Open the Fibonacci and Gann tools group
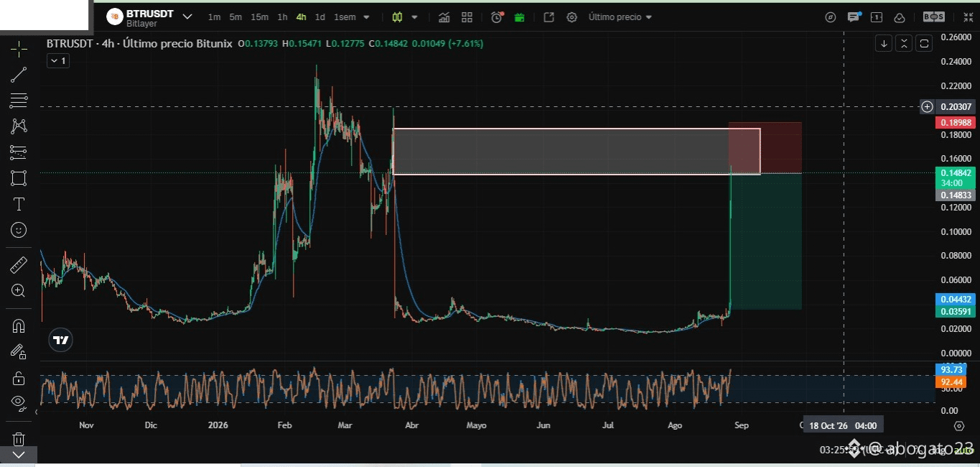The image size is (980, 467). point(19,101)
